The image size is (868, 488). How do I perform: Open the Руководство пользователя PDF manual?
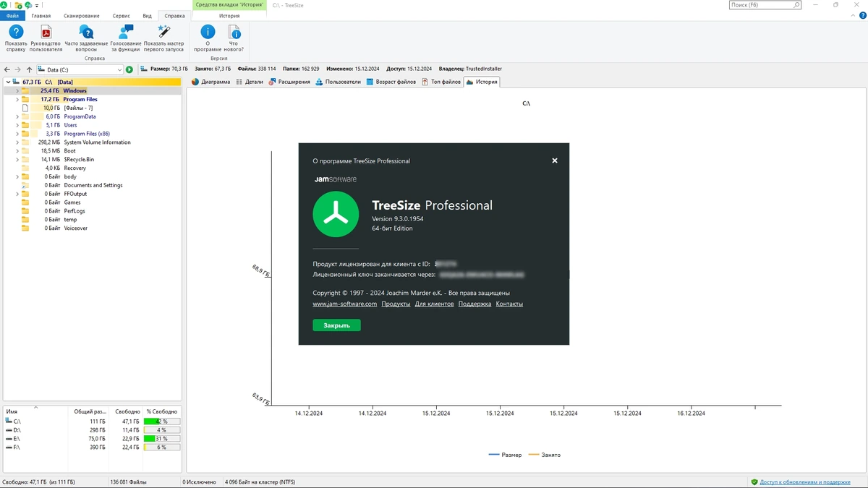point(46,32)
